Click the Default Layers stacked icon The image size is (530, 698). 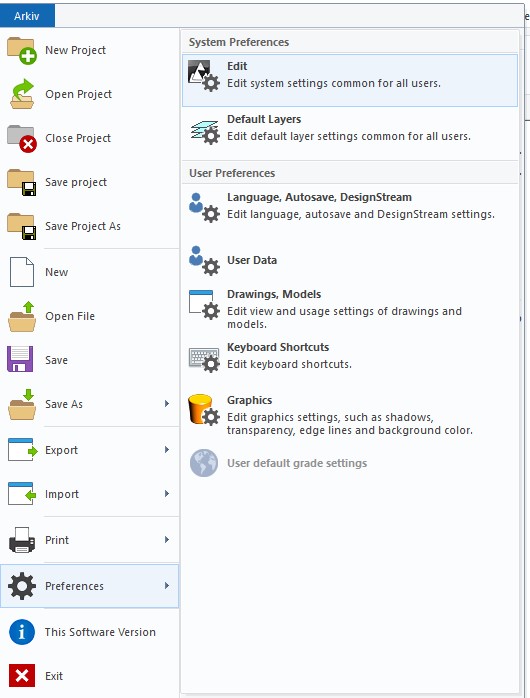(x=205, y=132)
